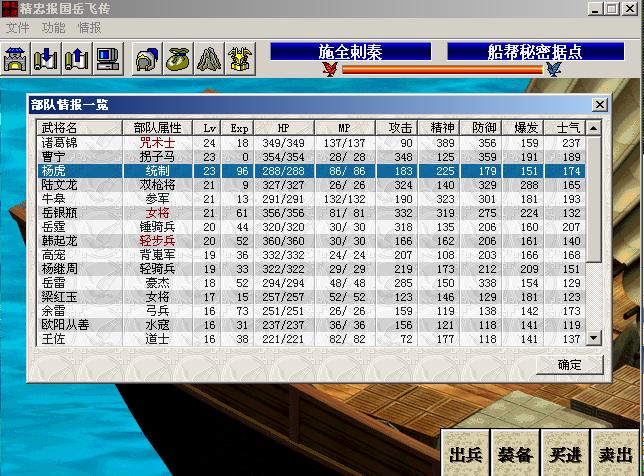The height and width of the screenshot is (476, 644).
Task: Click the golden figure toolbar icon
Action: [x=239, y=59]
